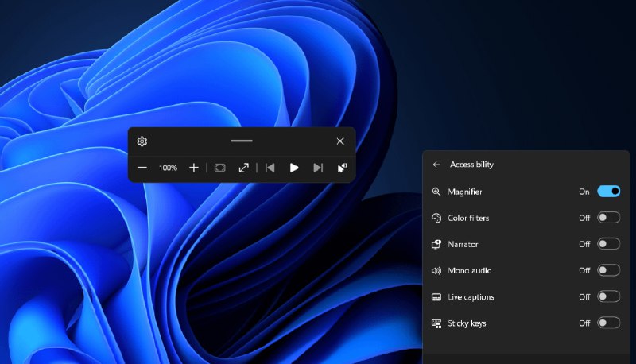This screenshot has height=364, width=636.
Task: Play Magnifier read aloud
Action: point(294,168)
